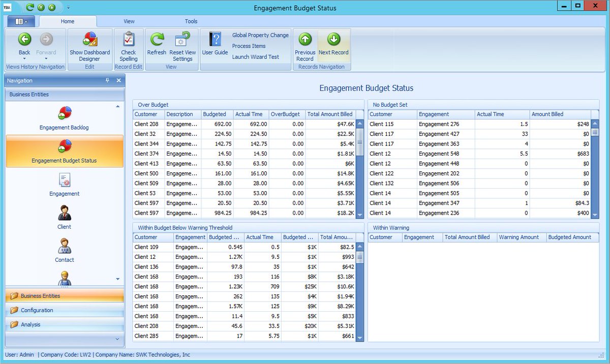Pin the Navigation panel
The width and height of the screenshot is (610, 364).
point(107,80)
